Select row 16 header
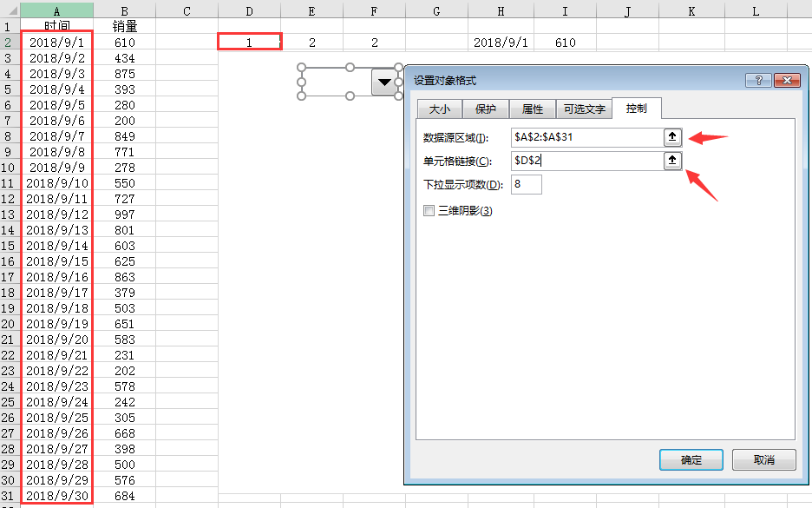The height and width of the screenshot is (508, 812). [x=10, y=261]
